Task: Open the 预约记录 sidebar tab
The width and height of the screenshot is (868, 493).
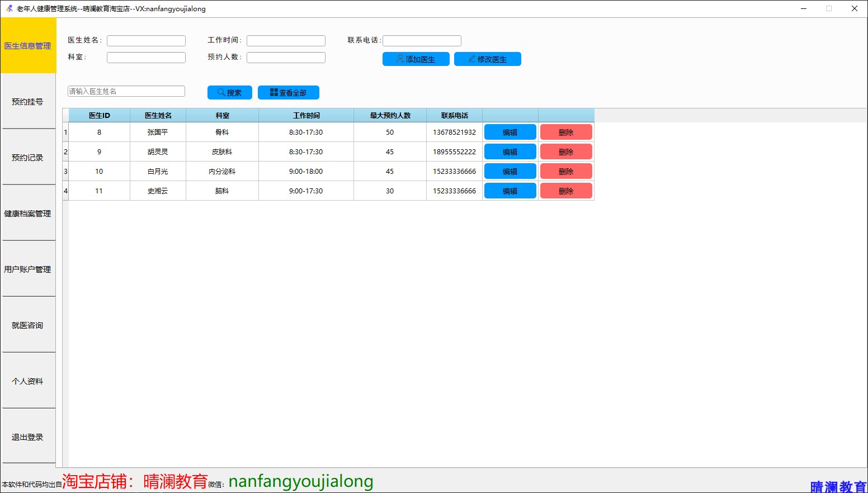Action: coord(28,157)
